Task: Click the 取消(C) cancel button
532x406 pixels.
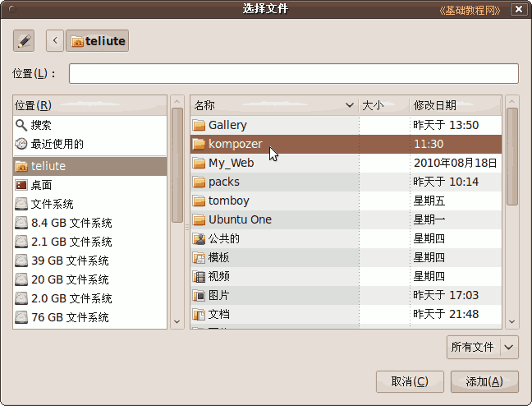Action: click(x=410, y=381)
